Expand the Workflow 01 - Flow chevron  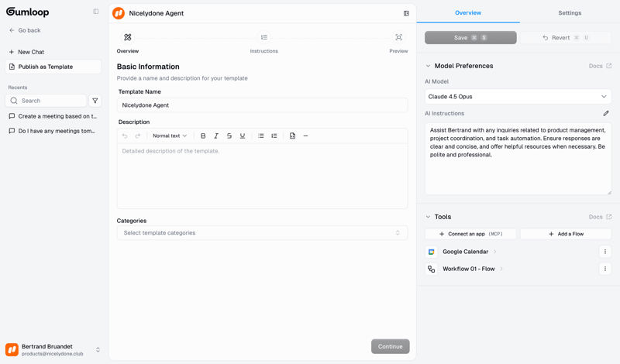tap(501, 269)
